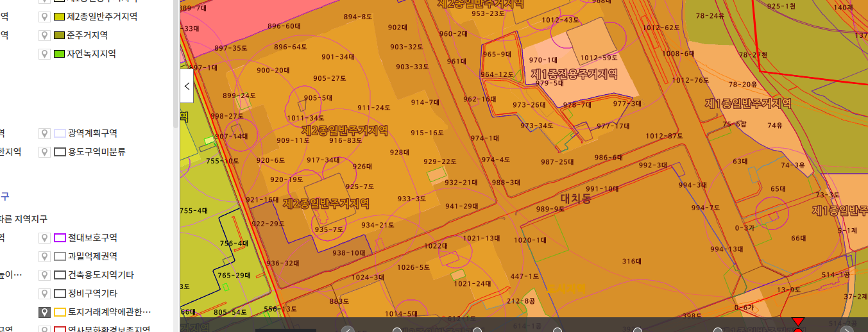The width and height of the screenshot is (868, 332).
Task: Click the gray outline swatch beside 과밀억제권역
Action: [60, 257]
